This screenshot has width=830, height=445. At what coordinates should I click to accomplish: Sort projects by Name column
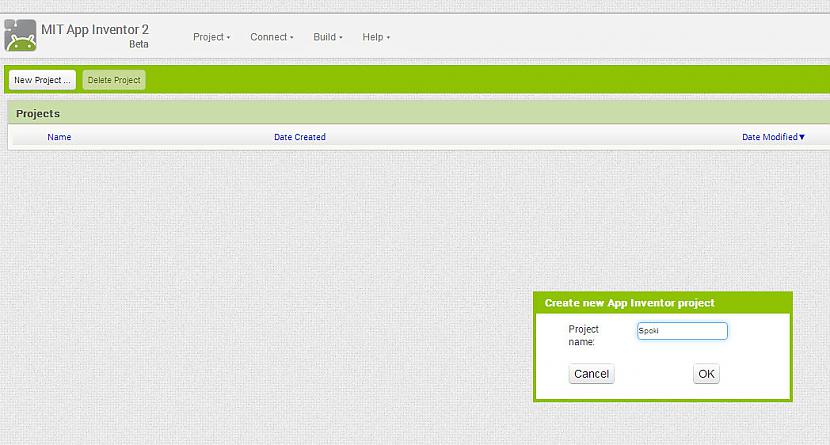click(59, 137)
